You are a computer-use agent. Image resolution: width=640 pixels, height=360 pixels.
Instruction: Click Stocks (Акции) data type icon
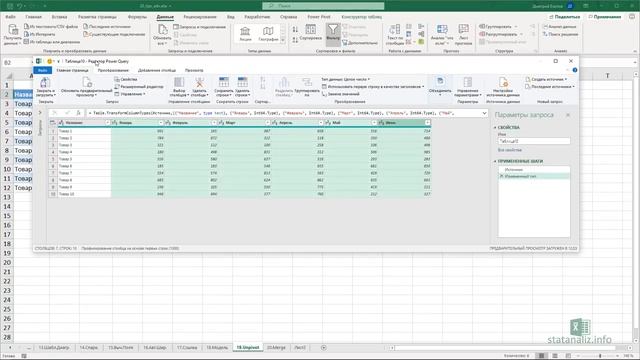tap(245, 31)
